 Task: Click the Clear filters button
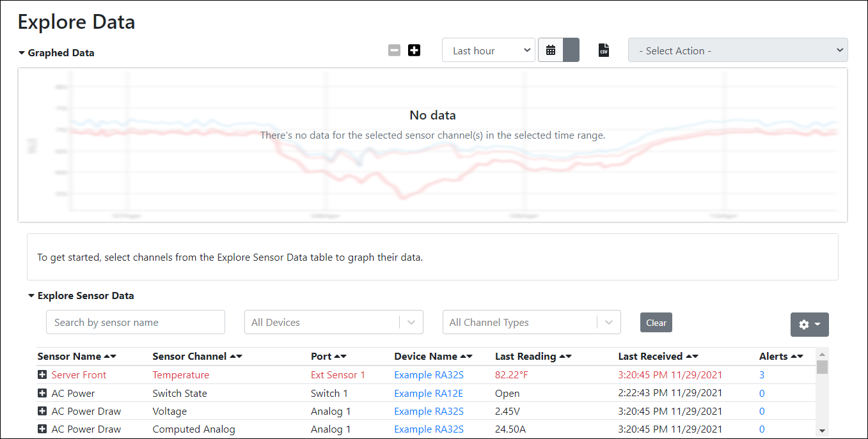click(656, 323)
